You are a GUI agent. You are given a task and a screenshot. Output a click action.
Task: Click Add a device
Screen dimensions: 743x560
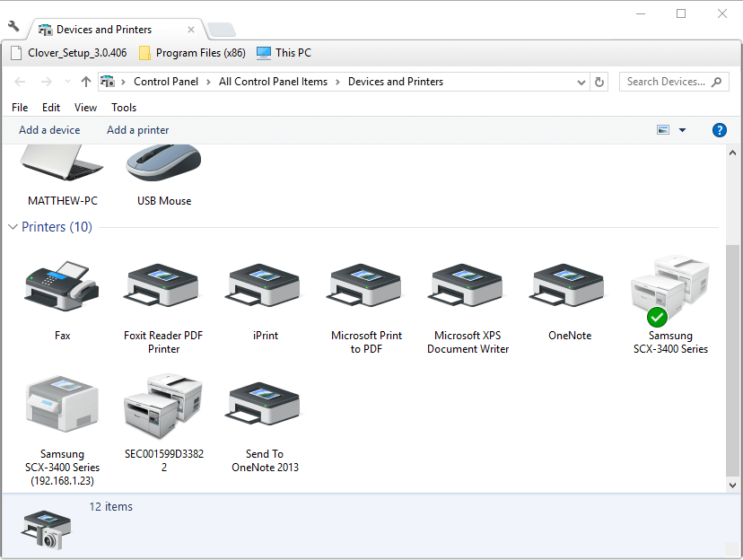pyautogui.click(x=49, y=130)
